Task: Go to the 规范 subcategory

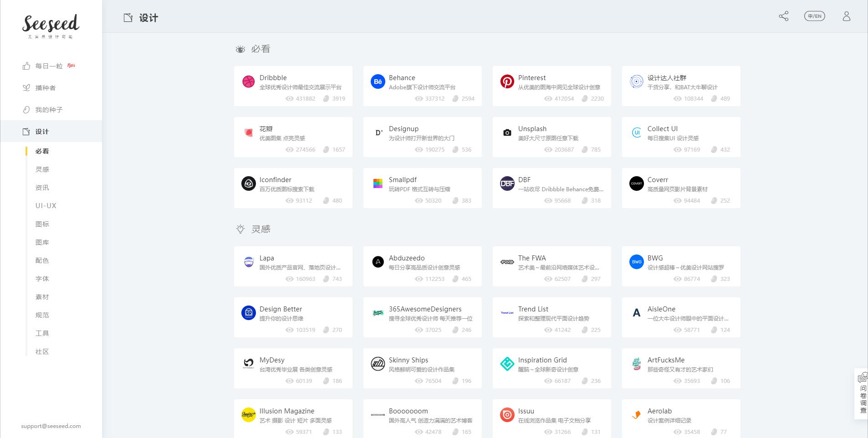Action: pos(42,315)
